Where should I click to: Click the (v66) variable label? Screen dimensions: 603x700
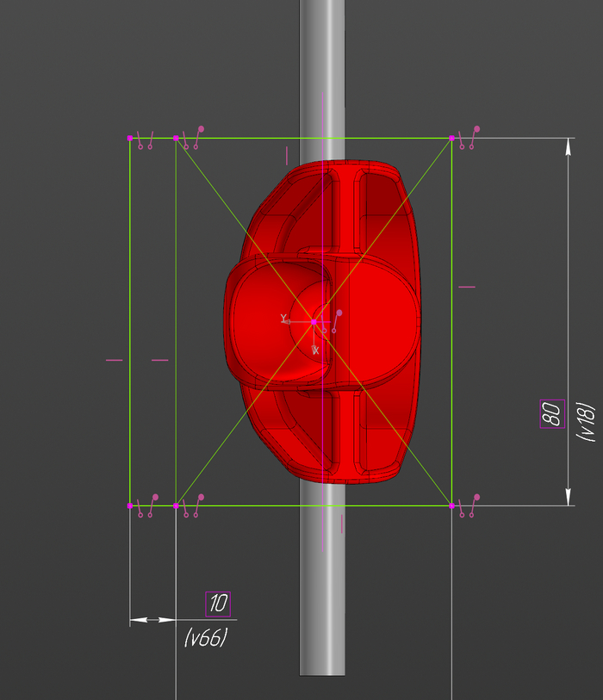click(205, 638)
